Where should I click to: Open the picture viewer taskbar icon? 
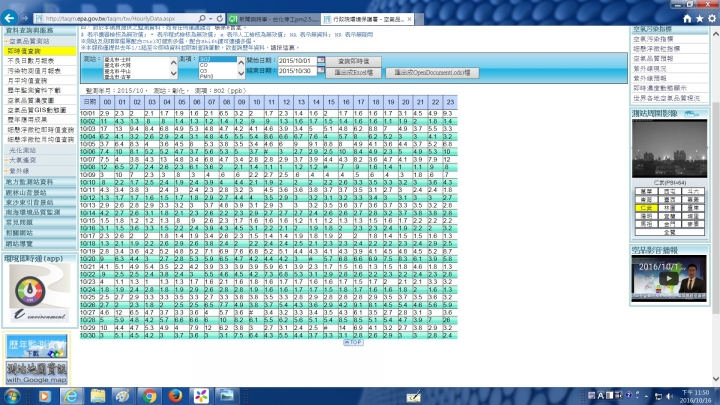(x=226, y=396)
